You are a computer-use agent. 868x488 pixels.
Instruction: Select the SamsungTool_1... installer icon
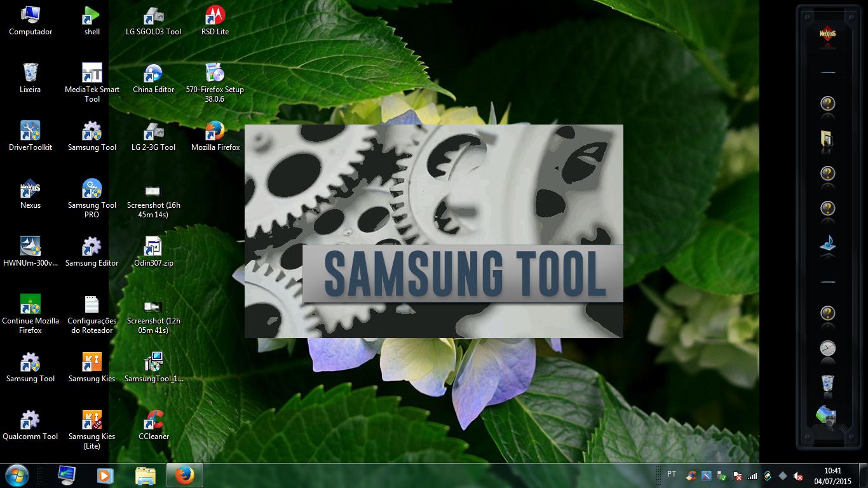(153, 367)
